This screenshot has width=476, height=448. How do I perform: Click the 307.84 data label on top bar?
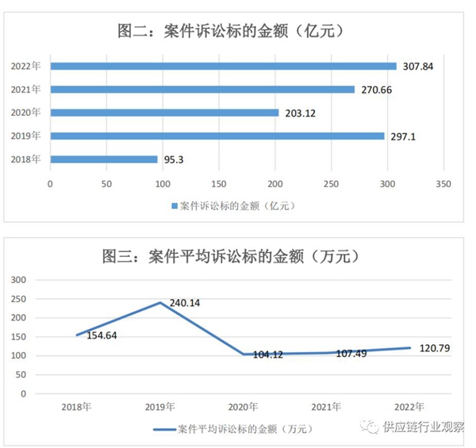(x=416, y=66)
